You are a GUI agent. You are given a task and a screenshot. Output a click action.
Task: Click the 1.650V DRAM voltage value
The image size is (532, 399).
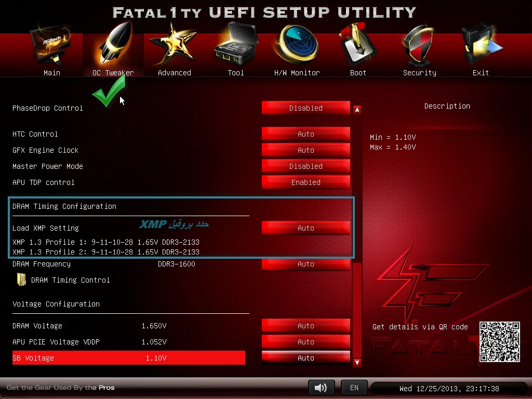(154, 326)
